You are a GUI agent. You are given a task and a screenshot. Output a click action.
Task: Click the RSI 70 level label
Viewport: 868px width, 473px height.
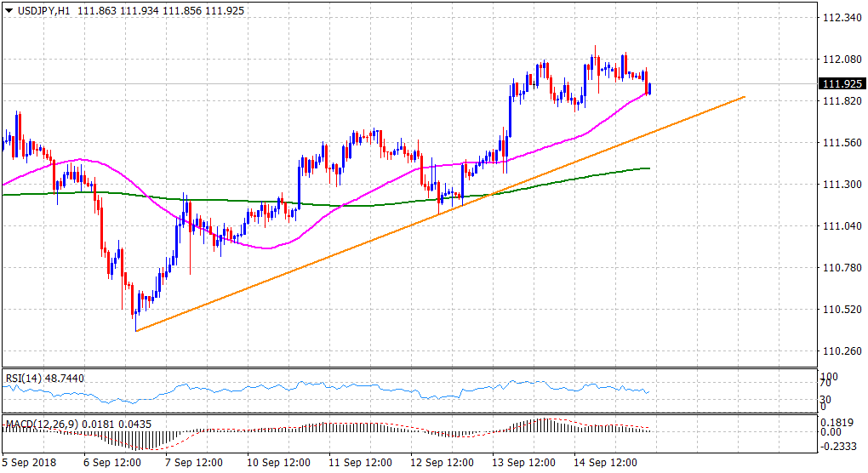[823, 384]
